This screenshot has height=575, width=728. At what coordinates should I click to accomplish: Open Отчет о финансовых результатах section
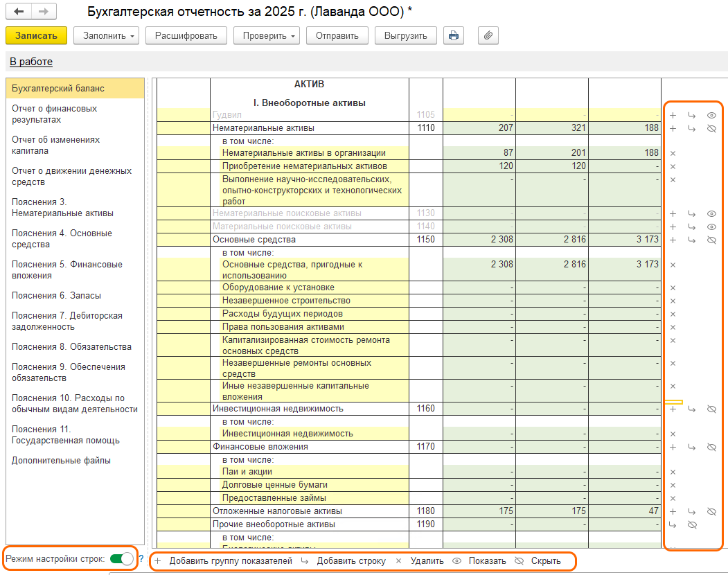pos(54,114)
